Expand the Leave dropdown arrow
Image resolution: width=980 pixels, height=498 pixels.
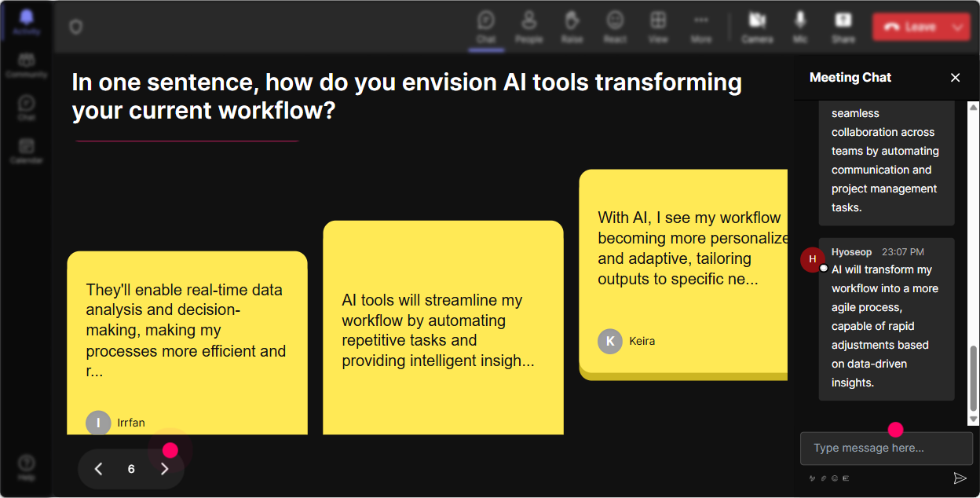[958, 27]
